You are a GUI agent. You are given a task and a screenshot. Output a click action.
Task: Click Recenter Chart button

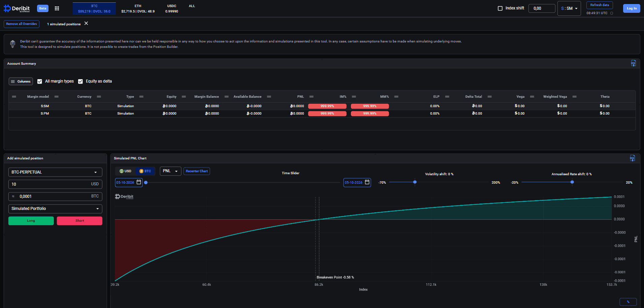(x=197, y=171)
